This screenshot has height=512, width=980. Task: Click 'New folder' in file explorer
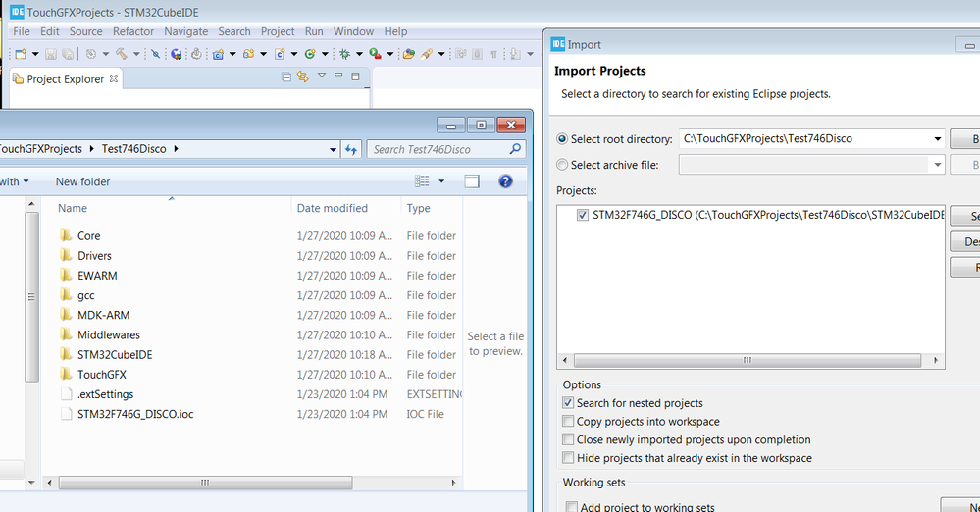[x=82, y=181]
